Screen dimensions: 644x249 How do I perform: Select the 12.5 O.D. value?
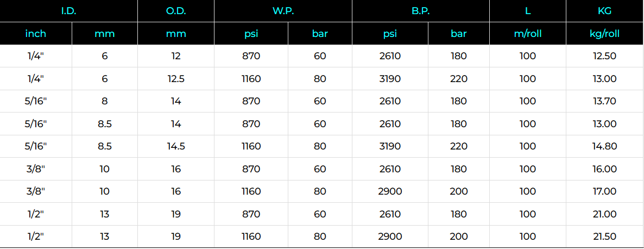[176, 78]
